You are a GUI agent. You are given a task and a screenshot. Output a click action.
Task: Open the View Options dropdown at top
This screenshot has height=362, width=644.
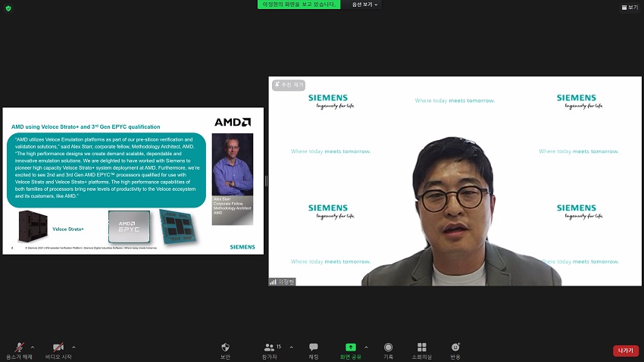coord(364,5)
